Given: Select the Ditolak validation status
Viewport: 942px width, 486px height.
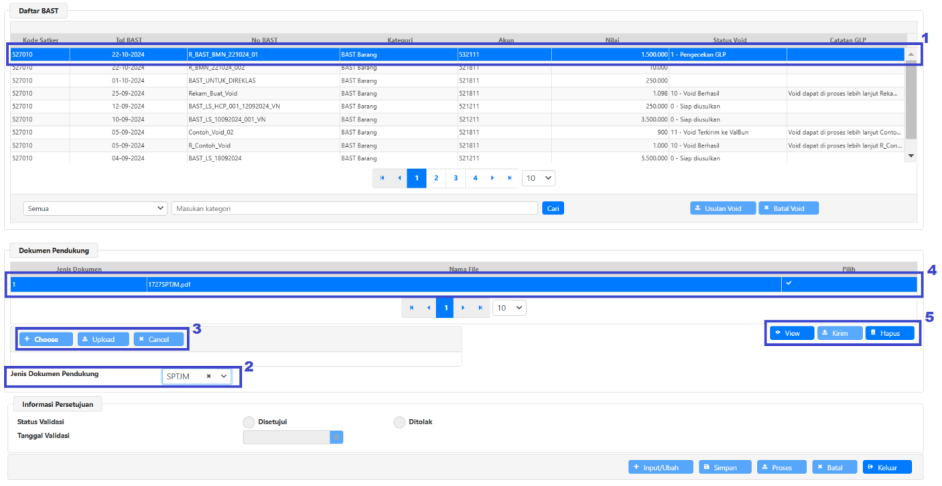Looking at the screenshot, I should 400,422.
